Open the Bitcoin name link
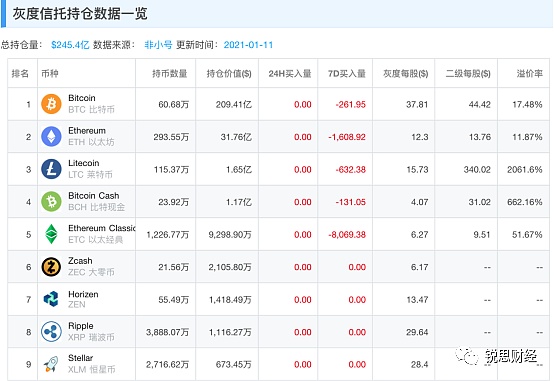Image resolution: width=554 pixels, height=381 pixels. pos(82,98)
